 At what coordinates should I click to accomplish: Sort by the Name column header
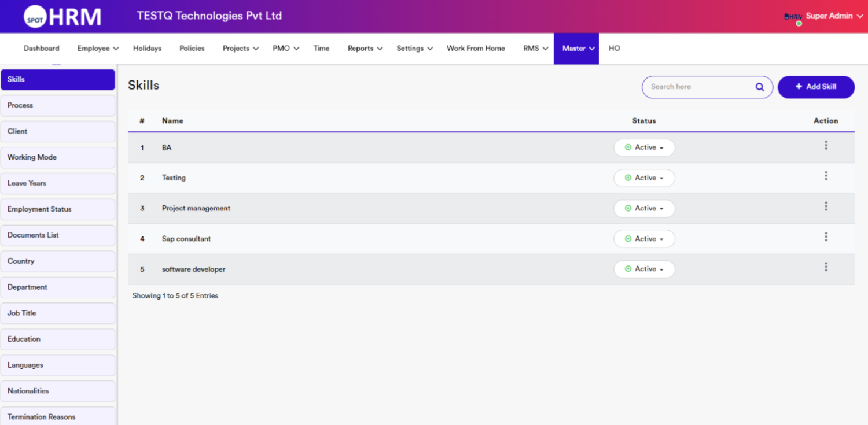click(172, 121)
